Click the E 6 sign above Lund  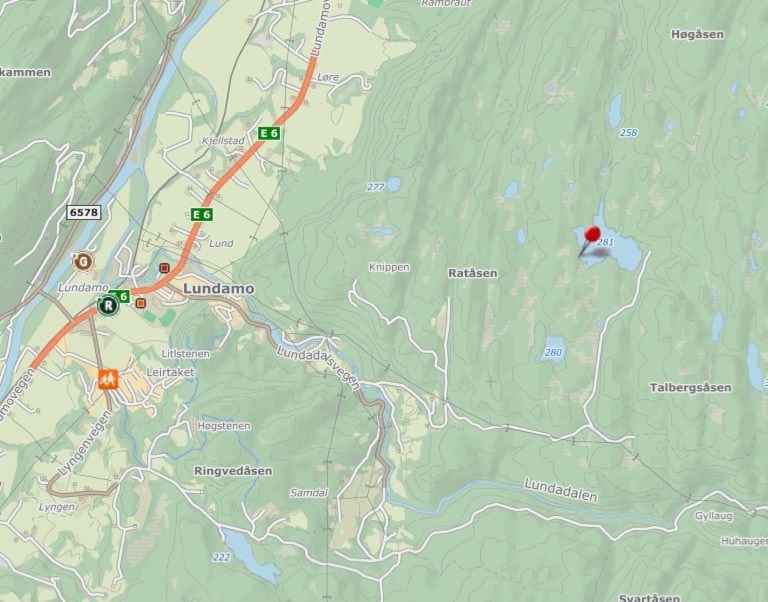[201, 214]
